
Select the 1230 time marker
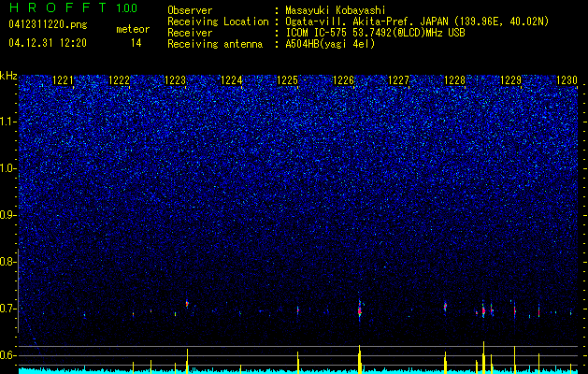[566, 80]
